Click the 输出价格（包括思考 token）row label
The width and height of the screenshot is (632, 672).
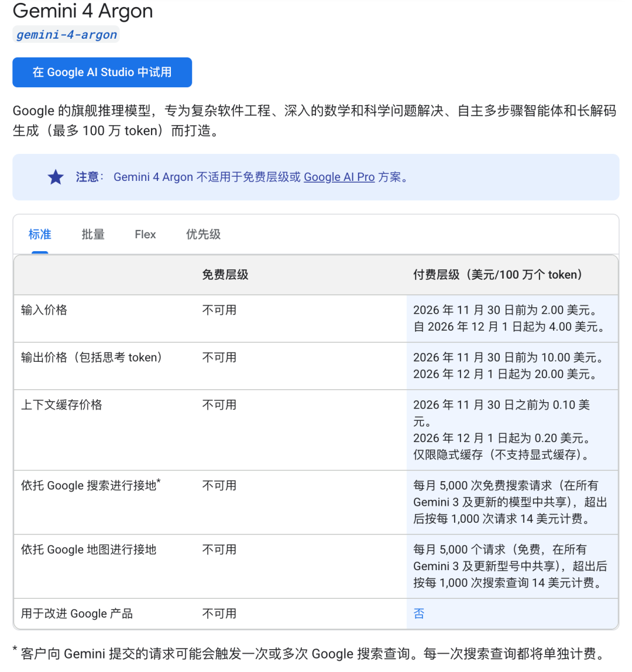91,358
